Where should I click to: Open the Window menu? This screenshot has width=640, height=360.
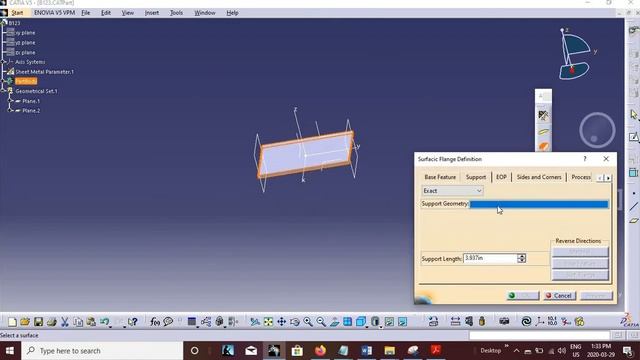204,13
